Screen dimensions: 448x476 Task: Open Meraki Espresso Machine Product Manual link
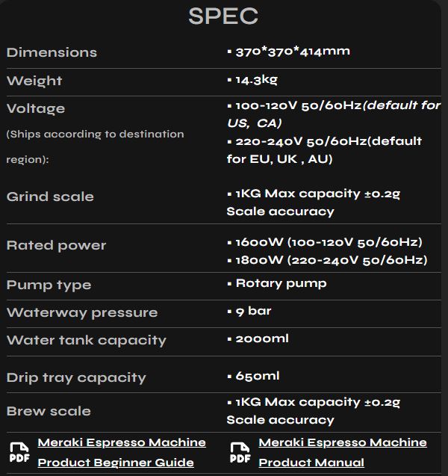point(343,452)
